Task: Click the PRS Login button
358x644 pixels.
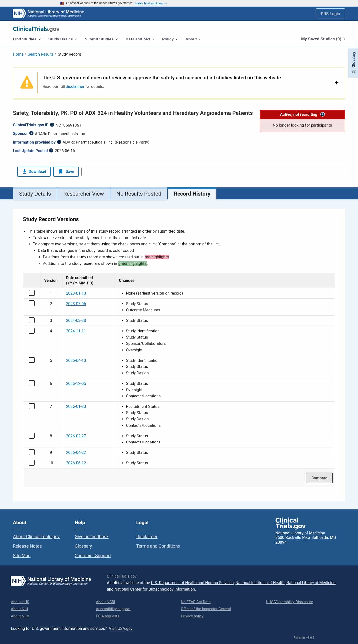Action: [x=330, y=14]
